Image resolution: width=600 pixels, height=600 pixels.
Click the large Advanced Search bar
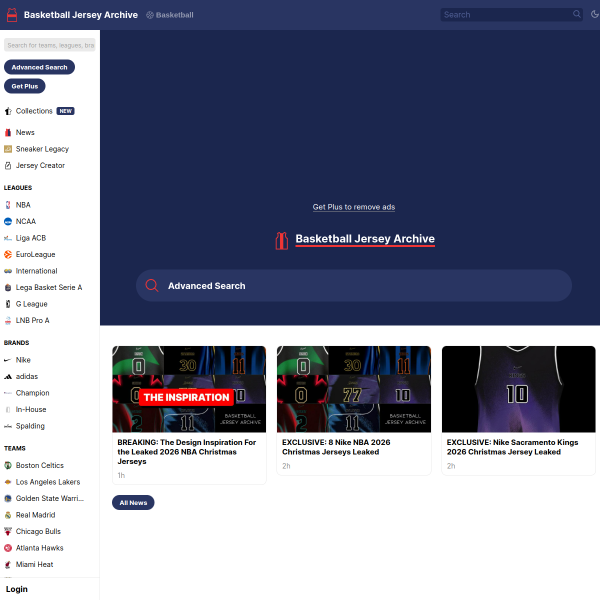pyautogui.click(x=354, y=286)
